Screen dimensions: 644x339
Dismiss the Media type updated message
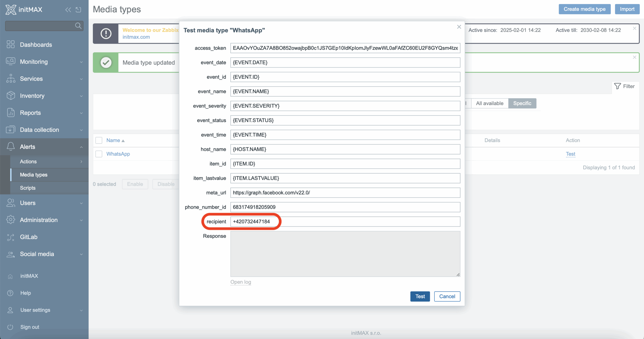[634, 57]
